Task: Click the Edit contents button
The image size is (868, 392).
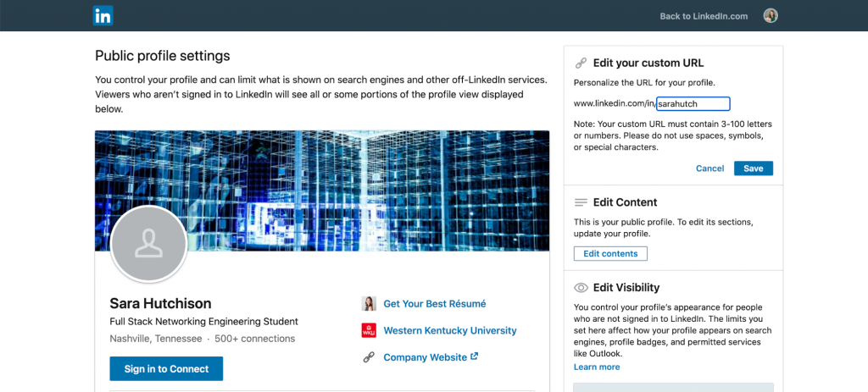Action: tap(610, 254)
